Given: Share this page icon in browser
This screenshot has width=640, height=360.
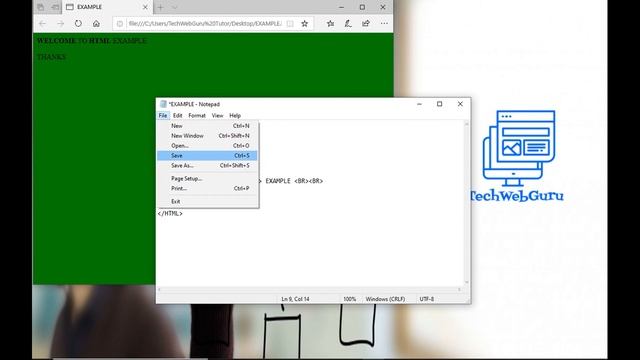Looking at the screenshot, I should (366, 24).
